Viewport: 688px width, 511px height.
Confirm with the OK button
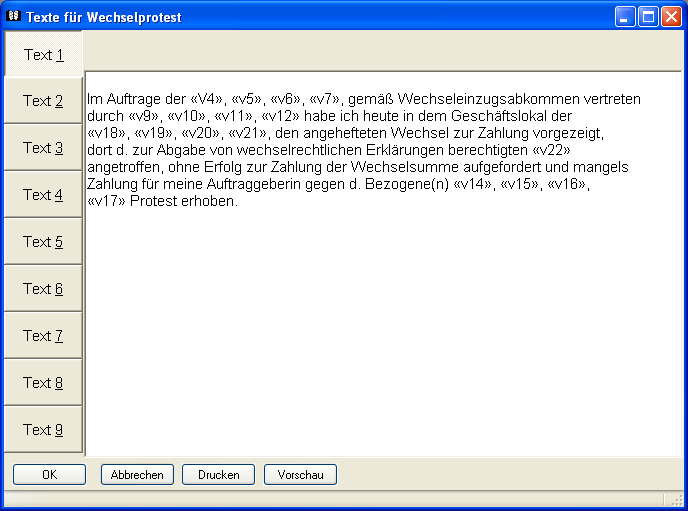pyautogui.click(x=49, y=475)
